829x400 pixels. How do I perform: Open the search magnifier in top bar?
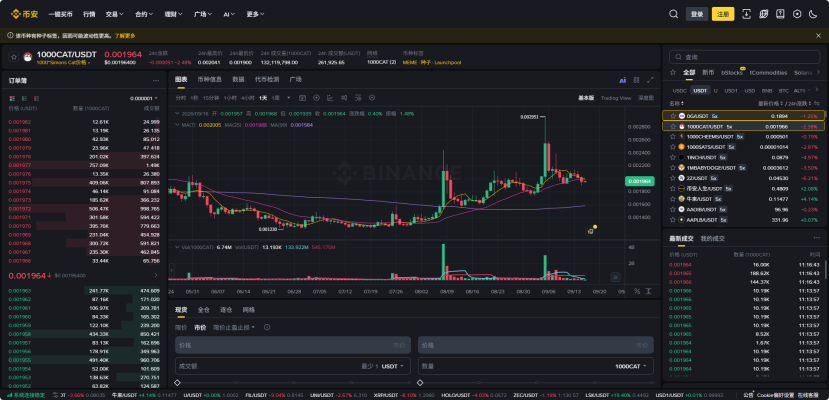point(673,14)
